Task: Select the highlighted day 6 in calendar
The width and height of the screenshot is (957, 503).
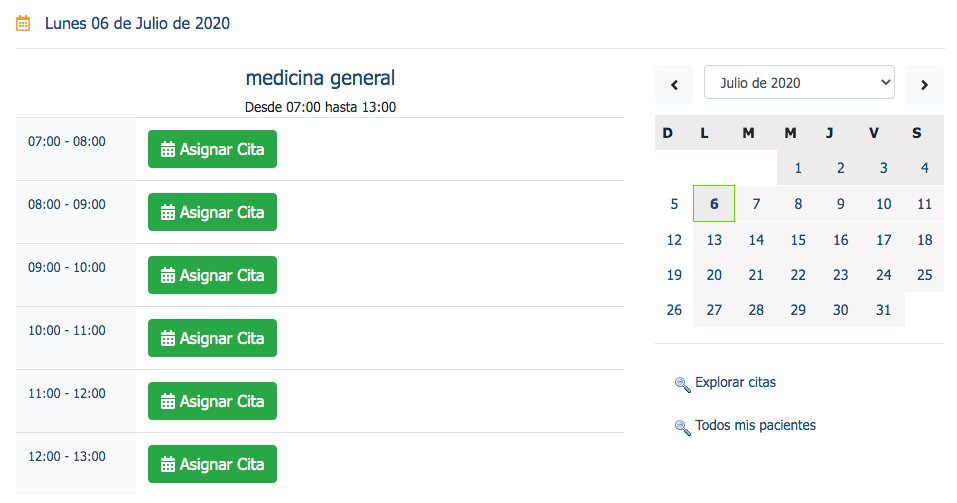Action: (x=714, y=204)
